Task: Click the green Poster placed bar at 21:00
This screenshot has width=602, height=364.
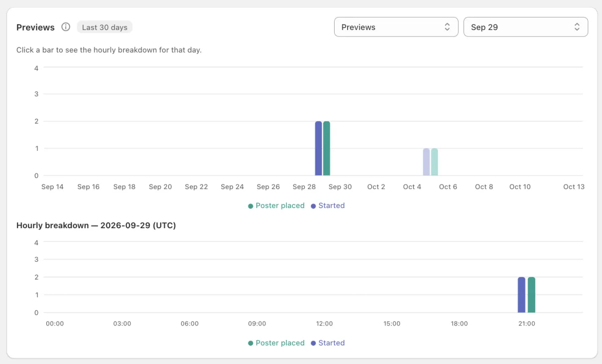Action: click(532, 295)
